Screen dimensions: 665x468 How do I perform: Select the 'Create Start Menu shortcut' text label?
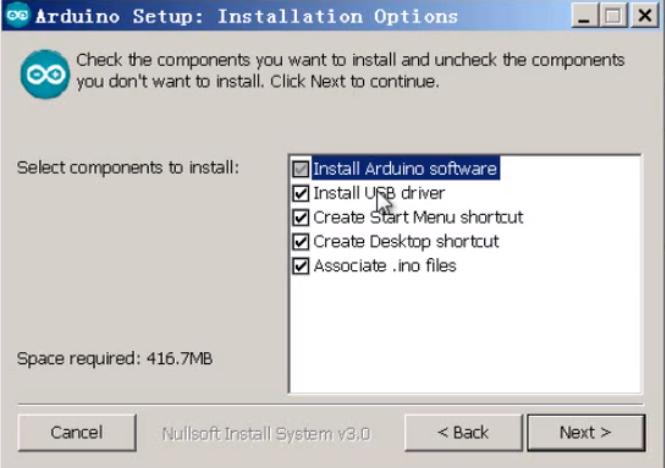(418, 217)
